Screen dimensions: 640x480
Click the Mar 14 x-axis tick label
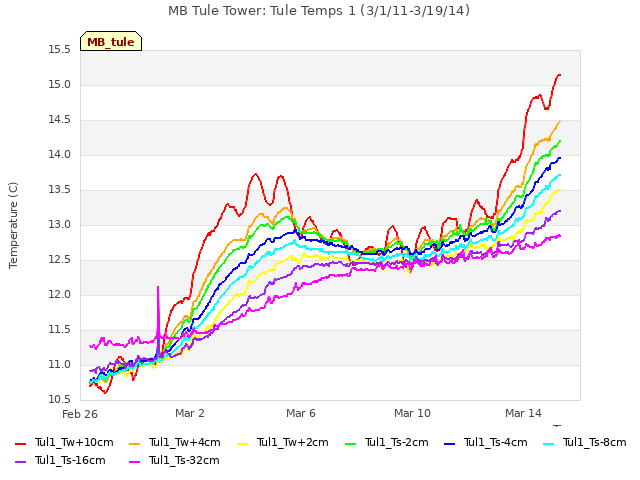pos(523,413)
